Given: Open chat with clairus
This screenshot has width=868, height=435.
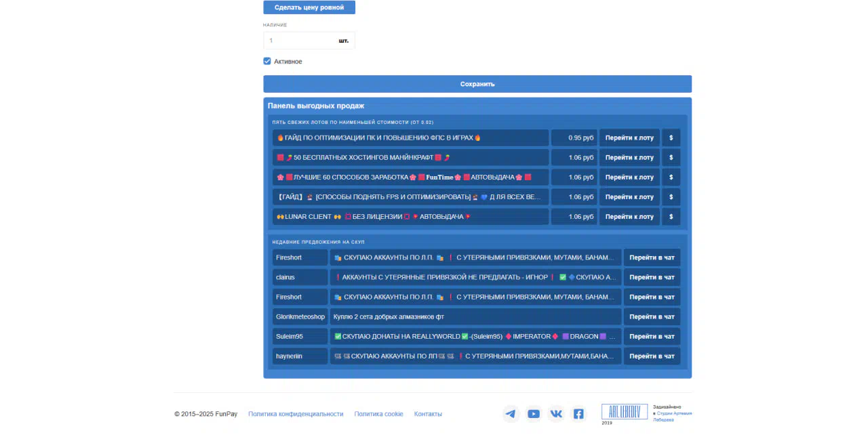Looking at the screenshot, I should click(652, 277).
